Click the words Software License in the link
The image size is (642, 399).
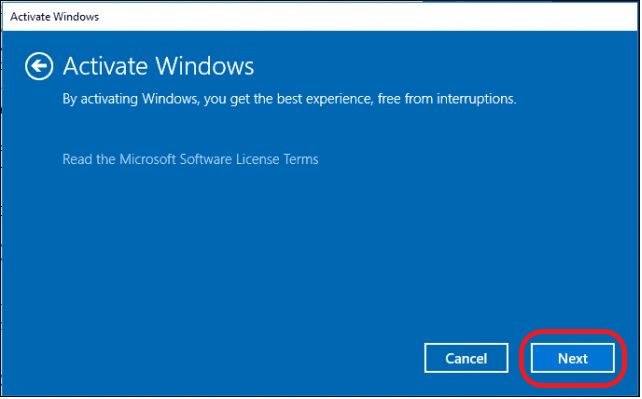[x=230, y=159]
